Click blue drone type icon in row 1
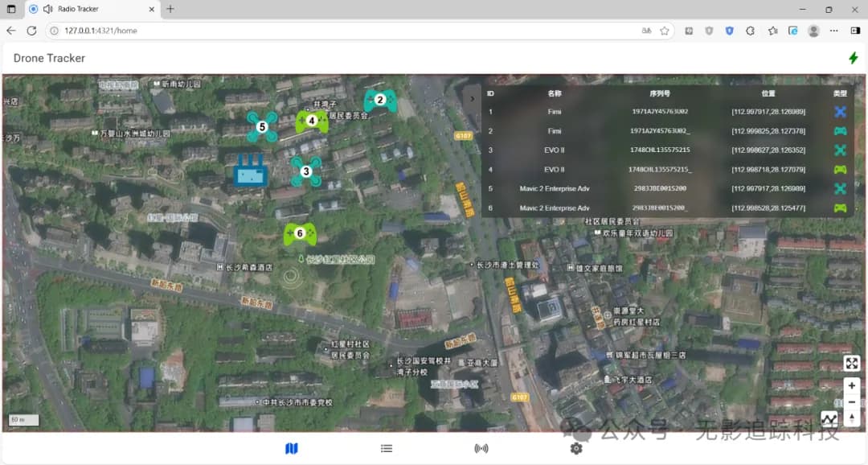868x465 pixels. click(x=840, y=112)
